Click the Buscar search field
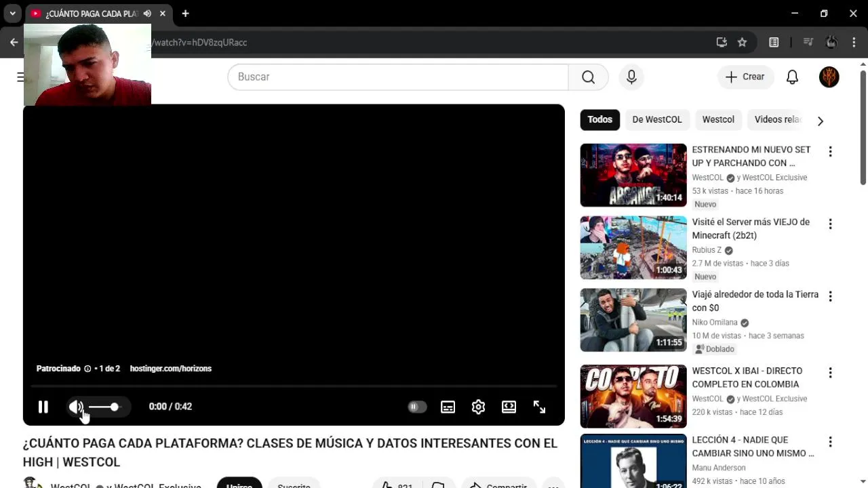The image size is (868, 488). pos(398,77)
